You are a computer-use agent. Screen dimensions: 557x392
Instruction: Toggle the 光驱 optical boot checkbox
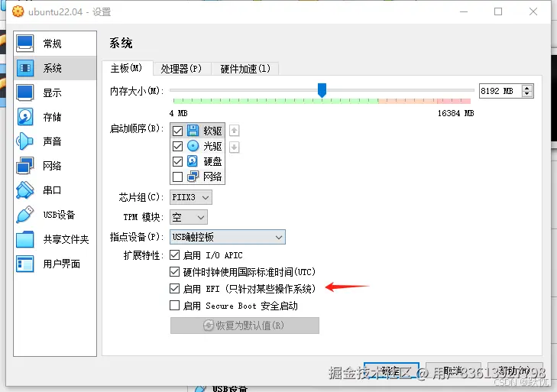point(177,146)
